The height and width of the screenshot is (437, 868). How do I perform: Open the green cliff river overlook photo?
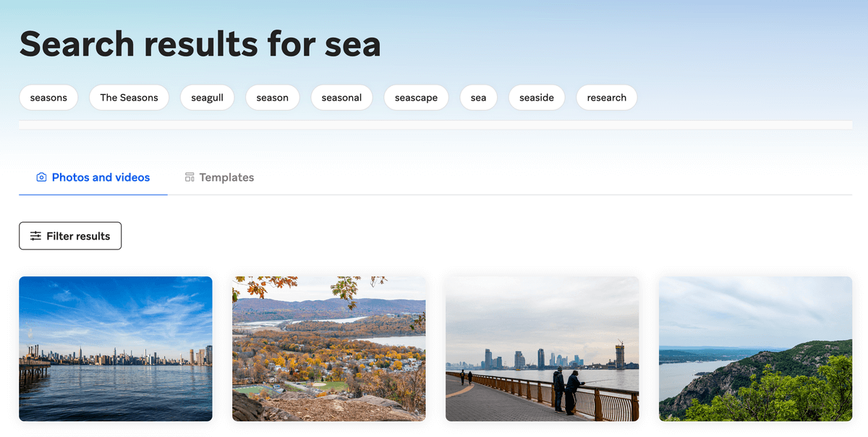pyautogui.click(x=755, y=349)
